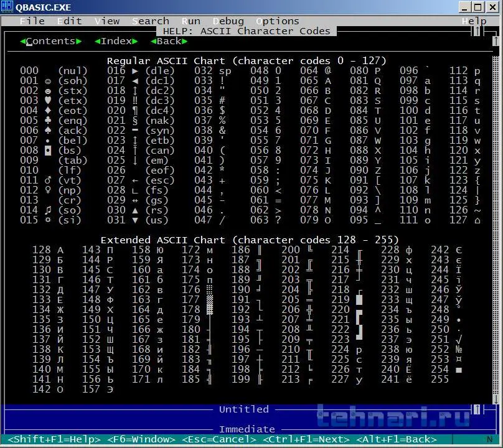
Task: Follow the Index help link
Action: tap(116, 41)
